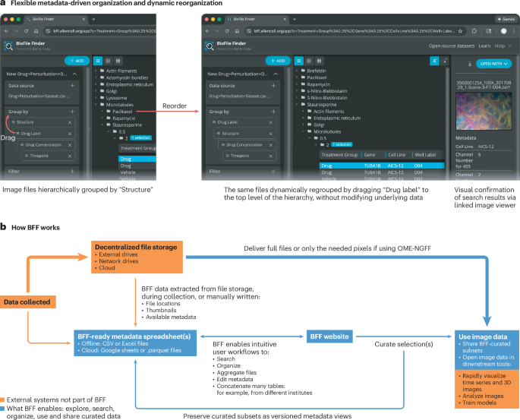Open the OPEN WITH dropdown
The image size is (520, 420).
(493, 64)
